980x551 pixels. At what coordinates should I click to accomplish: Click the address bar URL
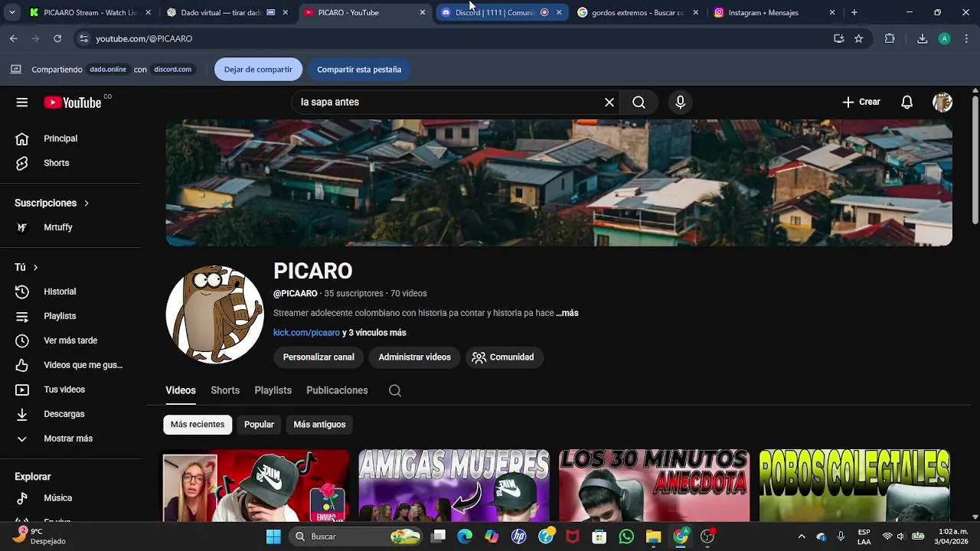(144, 38)
